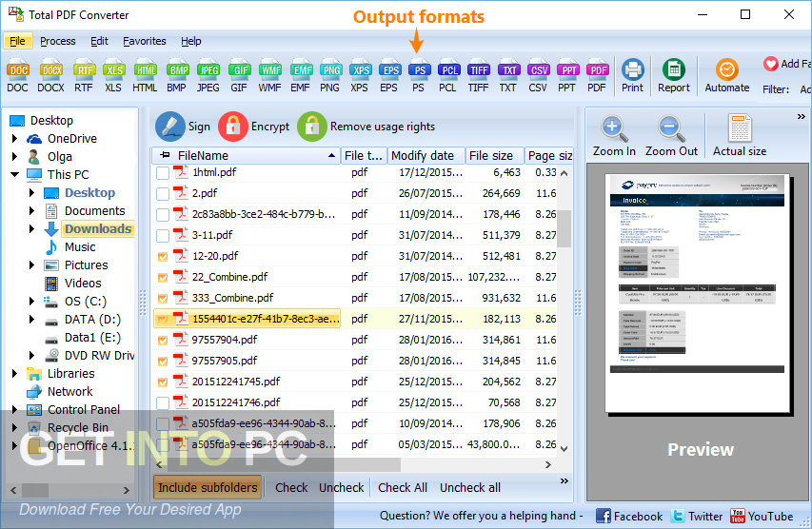The width and height of the screenshot is (812, 529).
Task: Uncheck 22_Combine.pdf checkbox
Action: (x=163, y=278)
